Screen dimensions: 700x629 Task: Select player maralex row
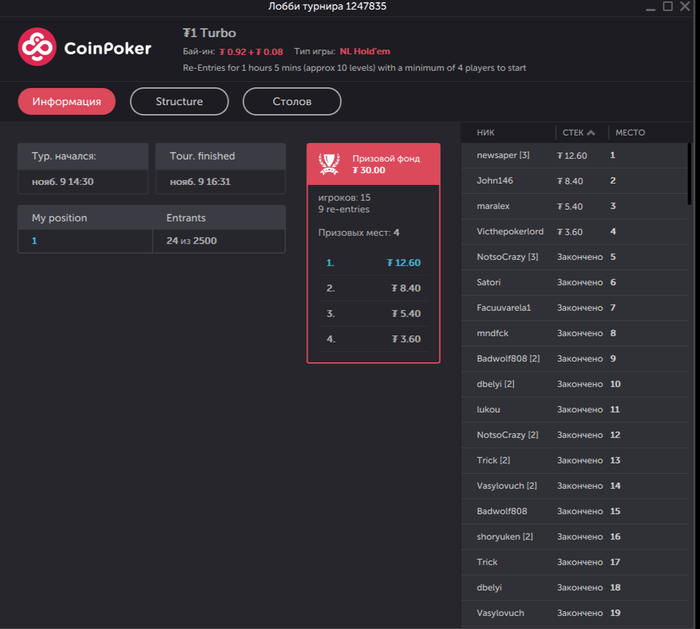coord(574,206)
